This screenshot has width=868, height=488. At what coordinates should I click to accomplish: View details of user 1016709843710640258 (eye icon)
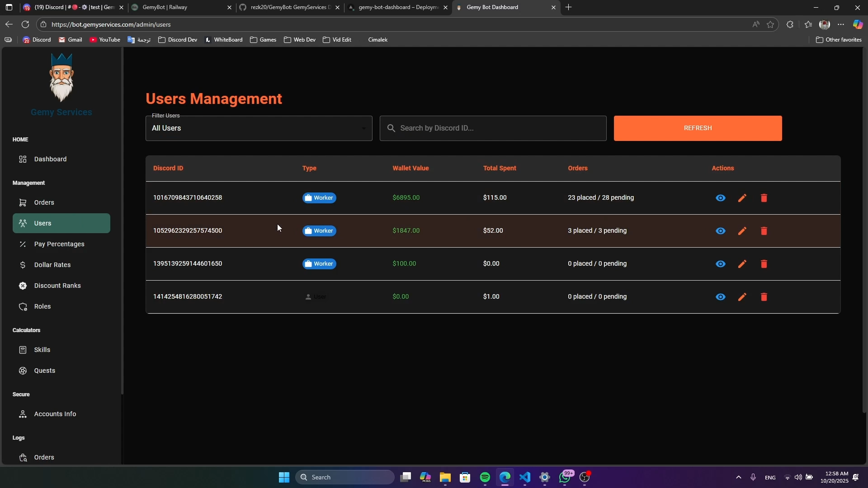[720, 198]
